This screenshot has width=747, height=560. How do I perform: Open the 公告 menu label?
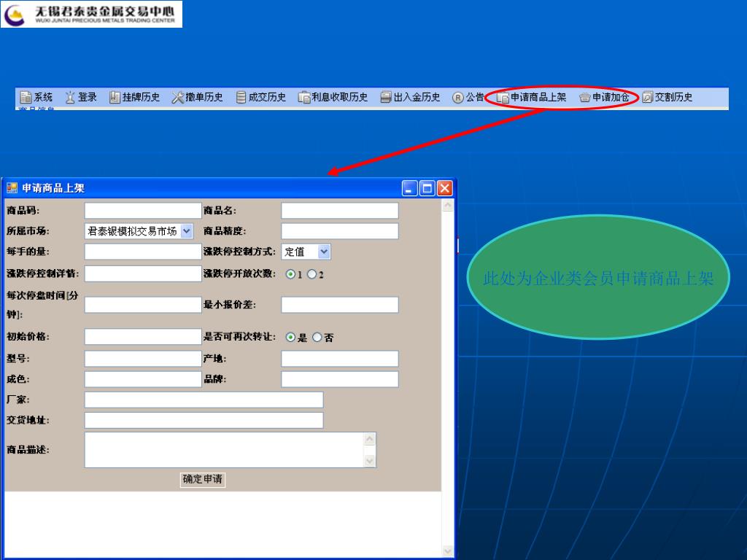pos(474,97)
